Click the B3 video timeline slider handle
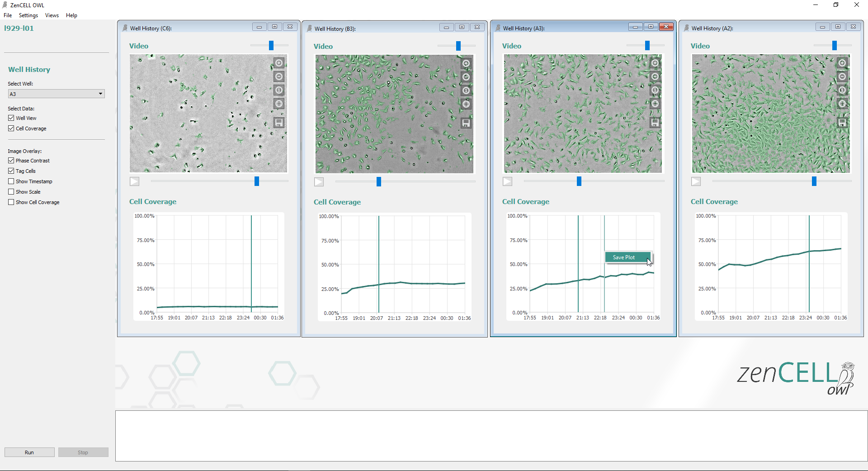This screenshot has width=868, height=471. click(379, 181)
